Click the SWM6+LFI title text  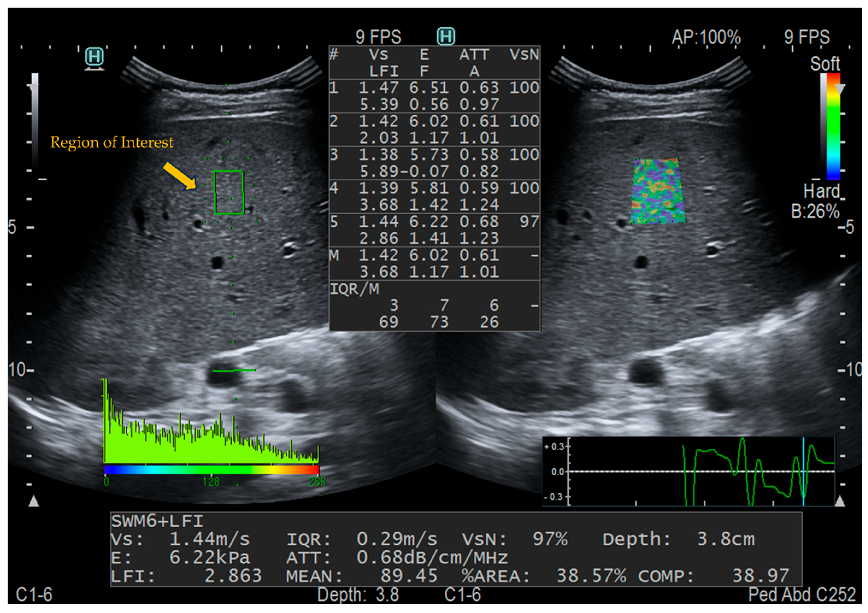[157, 522]
